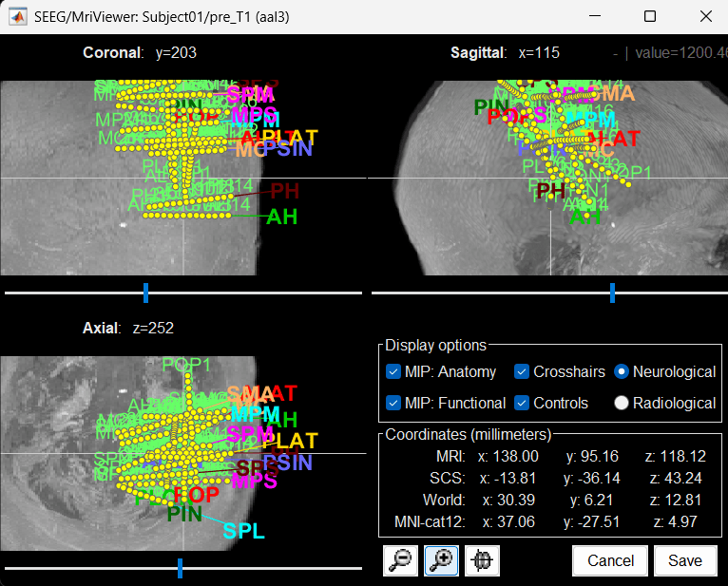Click the axial slice slider handle
This screenshot has width=728, height=586.
180,568
